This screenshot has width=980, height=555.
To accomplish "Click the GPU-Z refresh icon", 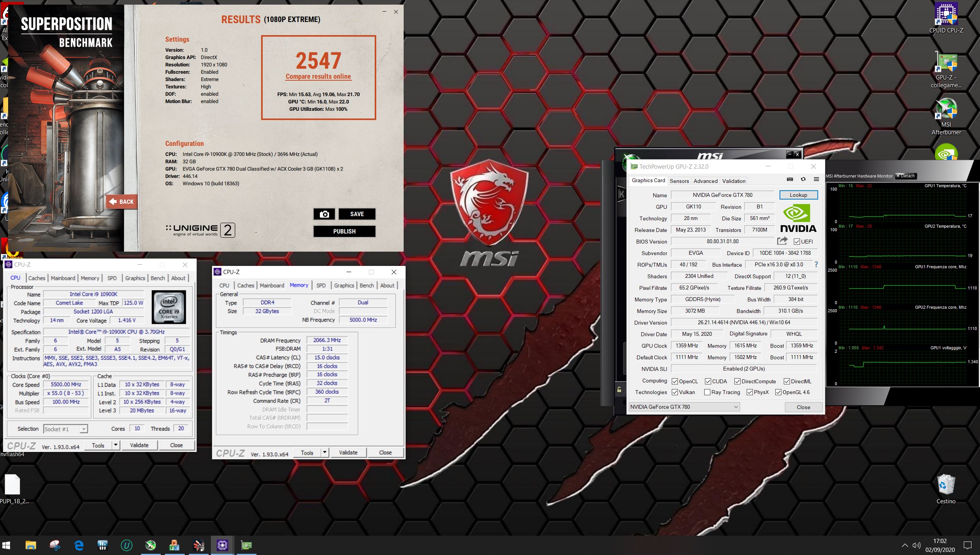I will [x=803, y=179].
